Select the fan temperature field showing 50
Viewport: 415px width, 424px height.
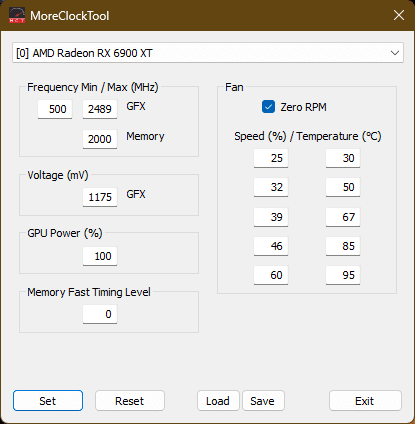click(x=343, y=187)
